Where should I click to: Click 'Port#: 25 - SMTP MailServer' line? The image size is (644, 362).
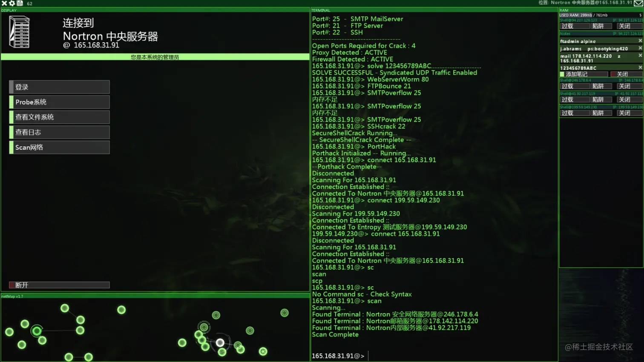click(357, 19)
